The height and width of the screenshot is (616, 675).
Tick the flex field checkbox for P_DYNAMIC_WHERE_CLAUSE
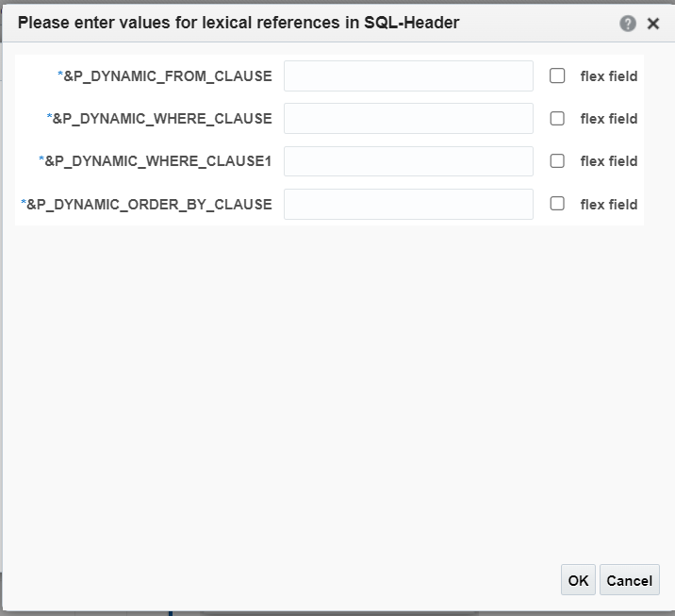coord(557,119)
